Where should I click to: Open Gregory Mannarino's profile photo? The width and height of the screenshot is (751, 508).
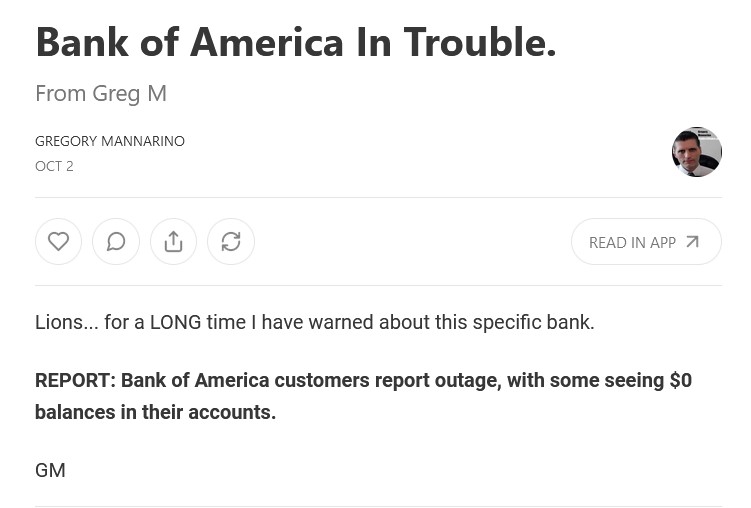696,152
